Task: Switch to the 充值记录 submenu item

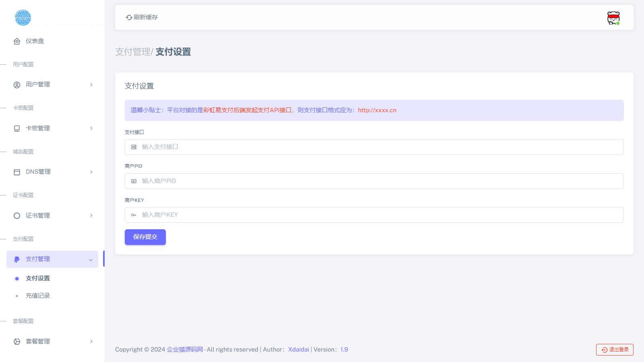Action: pyautogui.click(x=38, y=295)
